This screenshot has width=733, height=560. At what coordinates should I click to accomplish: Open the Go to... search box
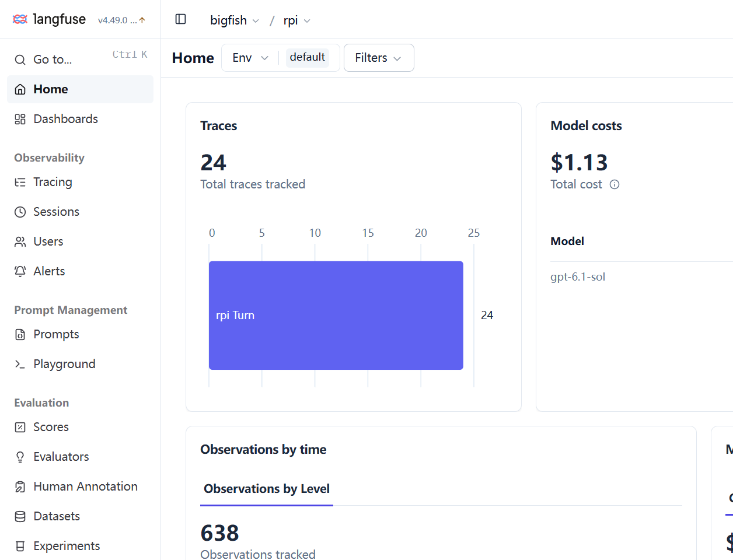point(81,59)
